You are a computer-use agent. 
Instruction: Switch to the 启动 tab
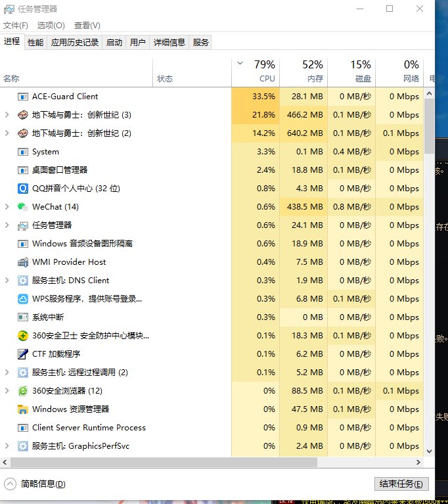pos(114,43)
